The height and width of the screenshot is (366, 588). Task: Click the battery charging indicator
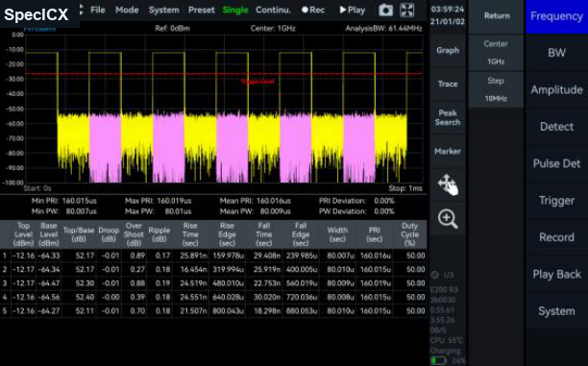point(439,361)
